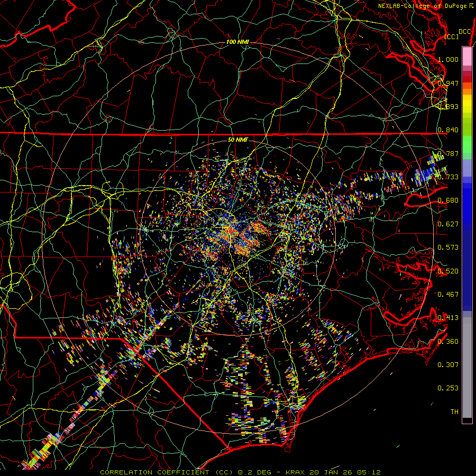The height and width of the screenshot is (476, 476).
Task: Click the 05:12 timestamp in caption
Action: tap(369, 472)
